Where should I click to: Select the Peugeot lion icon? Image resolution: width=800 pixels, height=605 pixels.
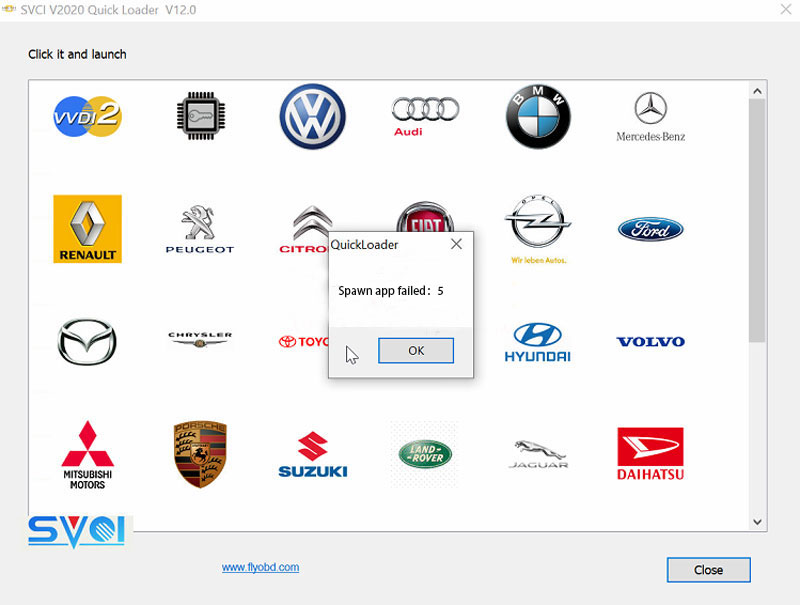200,229
